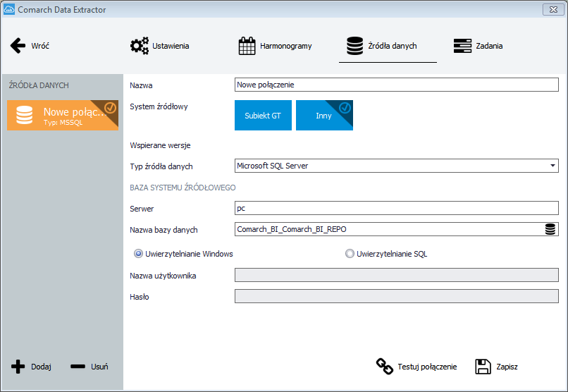The image size is (568, 392).
Task: Click the Wspierane wersje label
Action: pyautogui.click(x=160, y=146)
